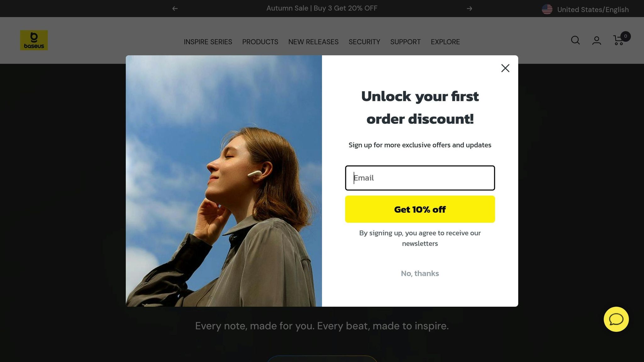Open the INSPIRE SERIES menu
The width and height of the screenshot is (644, 362).
pyautogui.click(x=208, y=42)
